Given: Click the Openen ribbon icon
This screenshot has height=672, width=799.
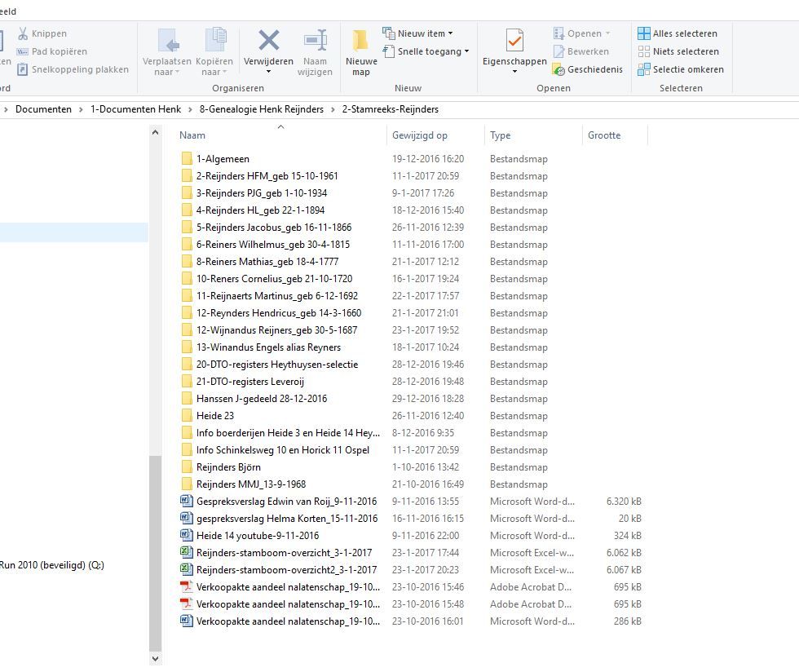Looking at the screenshot, I should (x=558, y=33).
